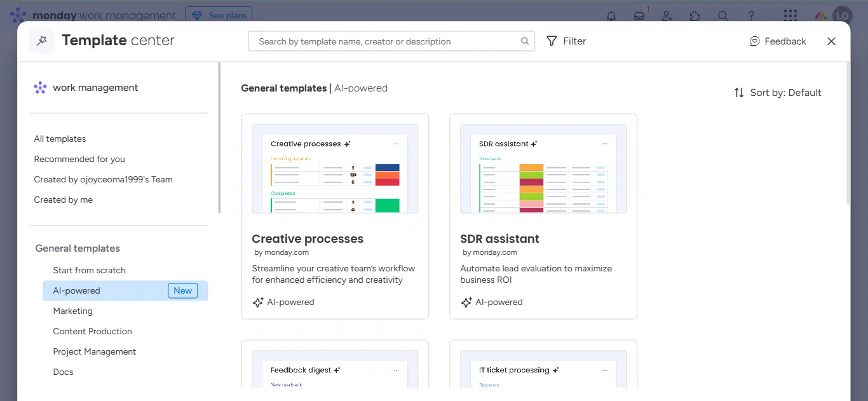Click the sparkle icon next to Creative processes preview title
Viewport: 868px width, 401px height.
[x=347, y=144]
